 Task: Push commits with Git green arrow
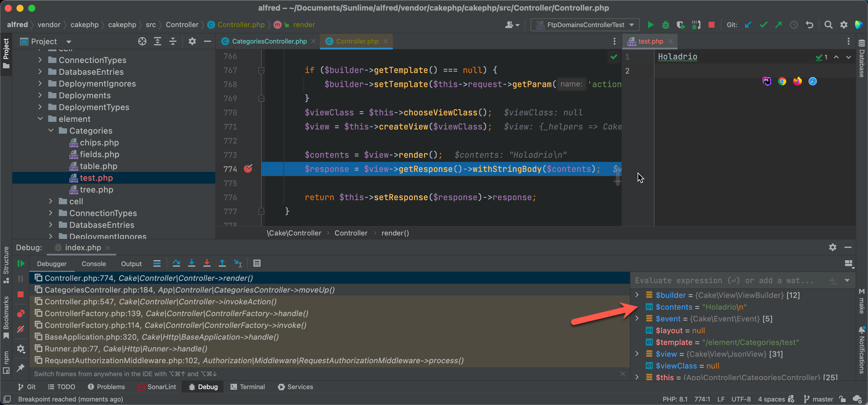point(778,25)
